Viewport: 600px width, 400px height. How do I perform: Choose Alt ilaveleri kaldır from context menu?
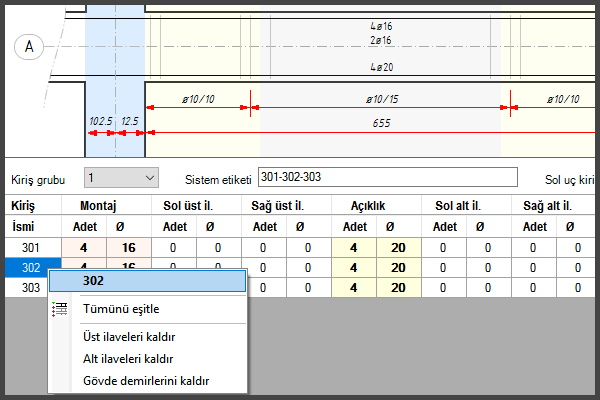pyautogui.click(x=127, y=359)
